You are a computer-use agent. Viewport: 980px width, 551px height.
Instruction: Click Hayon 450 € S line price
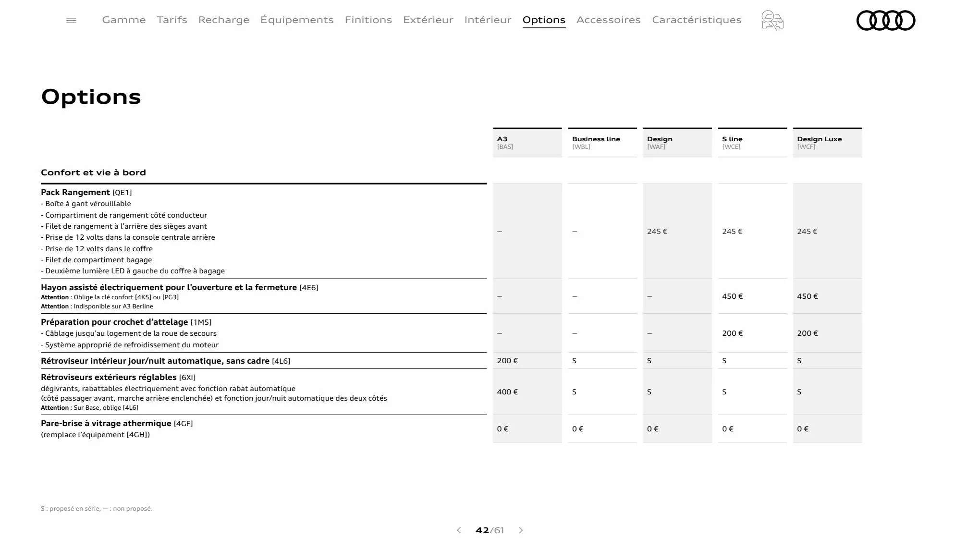click(x=732, y=296)
